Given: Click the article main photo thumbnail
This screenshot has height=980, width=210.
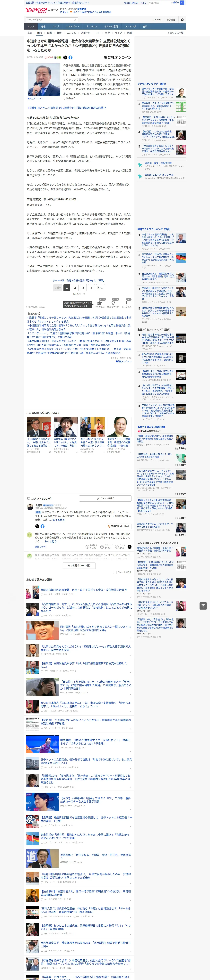Looking at the screenshot, I should [x=44, y=80].
